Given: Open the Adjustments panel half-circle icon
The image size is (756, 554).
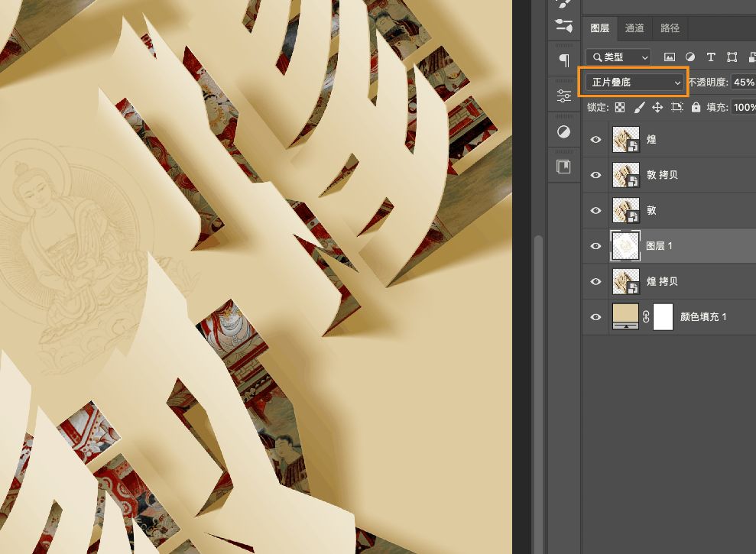Looking at the screenshot, I should (563, 131).
